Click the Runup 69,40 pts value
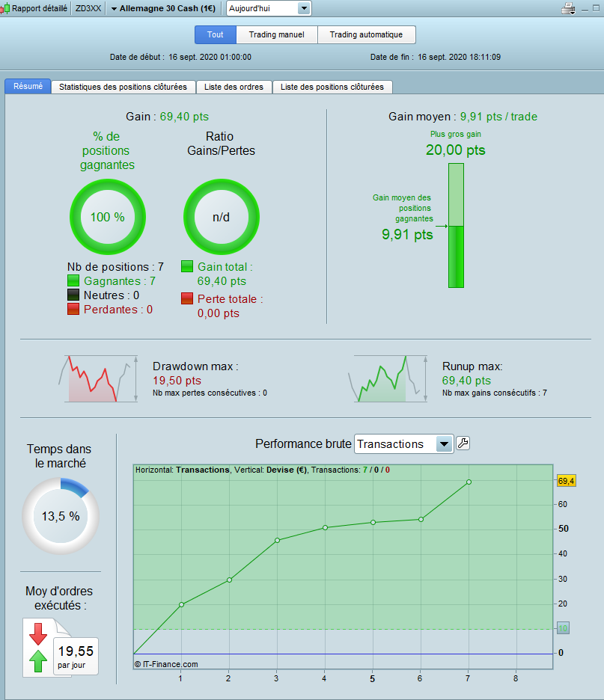Image resolution: width=604 pixels, height=700 pixels. (466, 381)
